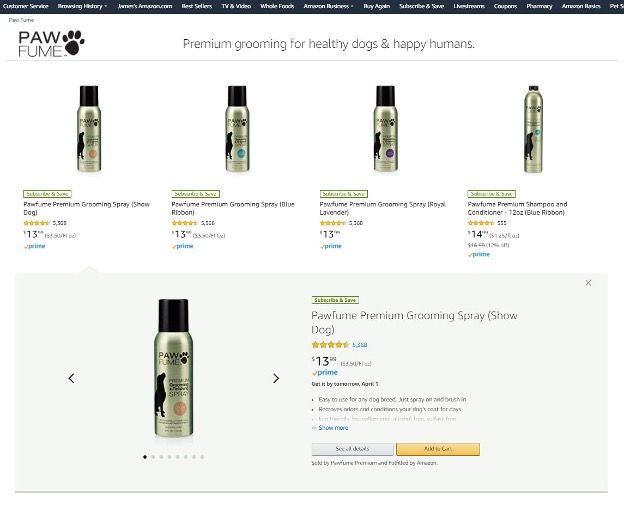624x512 pixels.
Task: Open Royal Lavender spray product thumbnail
Action: point(385,129)
